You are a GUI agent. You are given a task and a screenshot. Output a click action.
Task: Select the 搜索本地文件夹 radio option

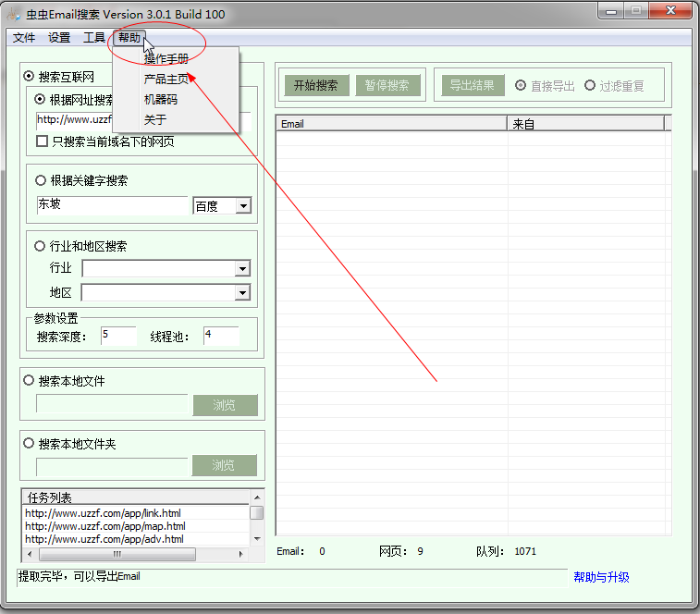(x=29, y=444)
